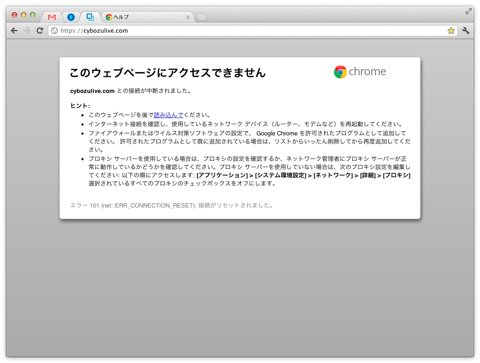Go back using the back arrow

point(14,31)
